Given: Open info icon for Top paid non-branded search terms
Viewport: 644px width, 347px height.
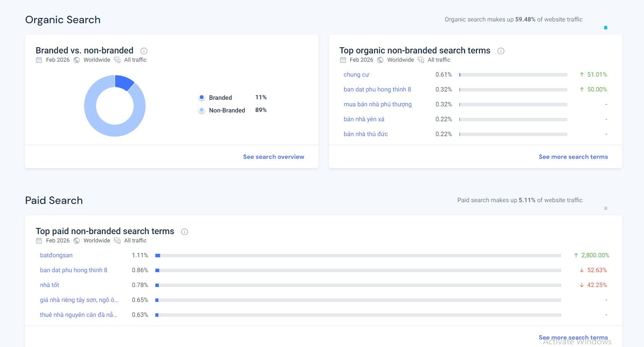Looking at the screenshot, I should pyautogui.click(x=185, y=231).
